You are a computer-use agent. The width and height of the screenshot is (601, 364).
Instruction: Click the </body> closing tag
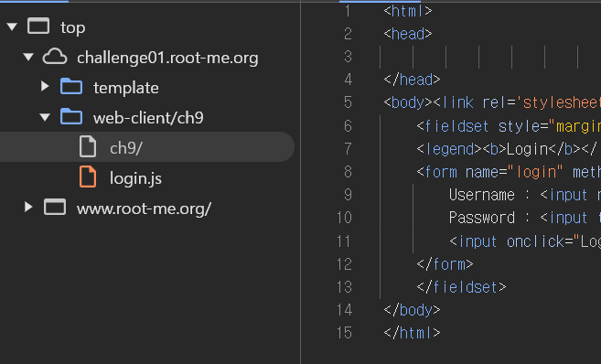tap(412, 310)
